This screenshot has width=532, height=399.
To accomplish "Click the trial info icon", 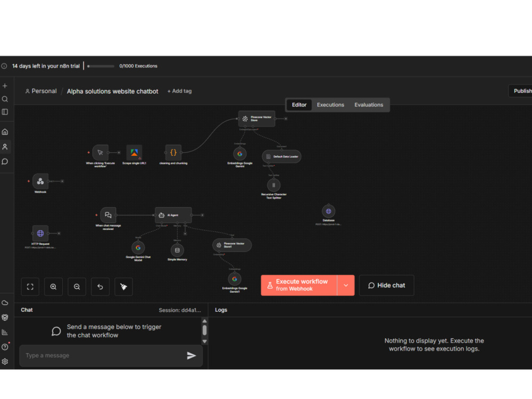I will [x=4, y=66].
